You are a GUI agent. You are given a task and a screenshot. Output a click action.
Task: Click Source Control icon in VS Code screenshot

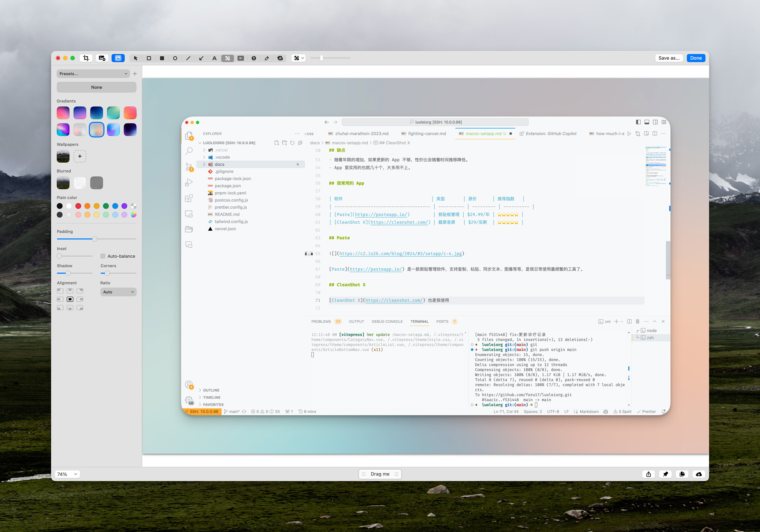point(189,167)
